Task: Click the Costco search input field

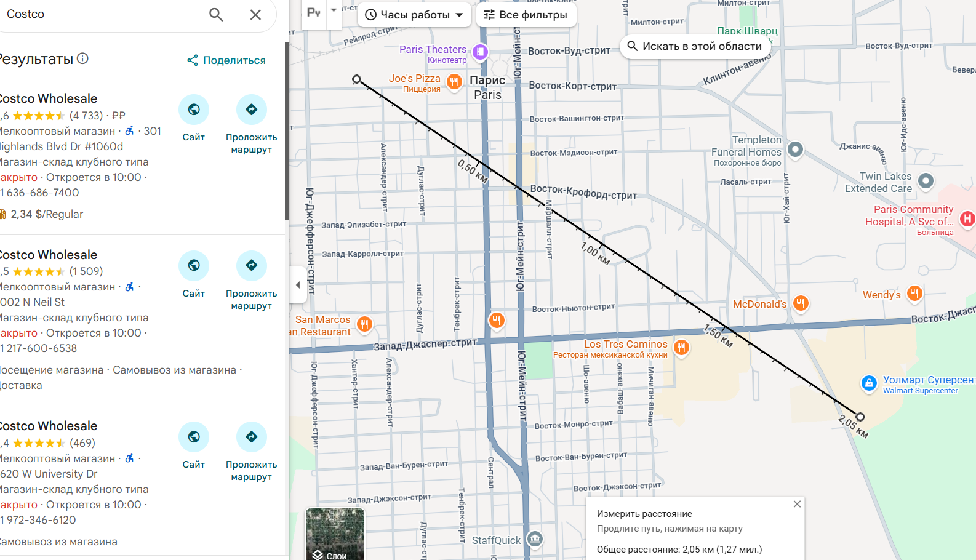Action: coord(102,14)
